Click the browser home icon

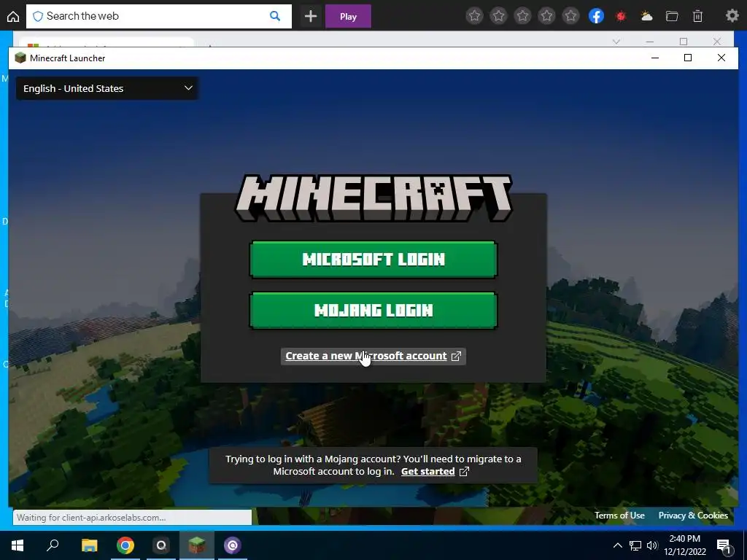point(13,17)
